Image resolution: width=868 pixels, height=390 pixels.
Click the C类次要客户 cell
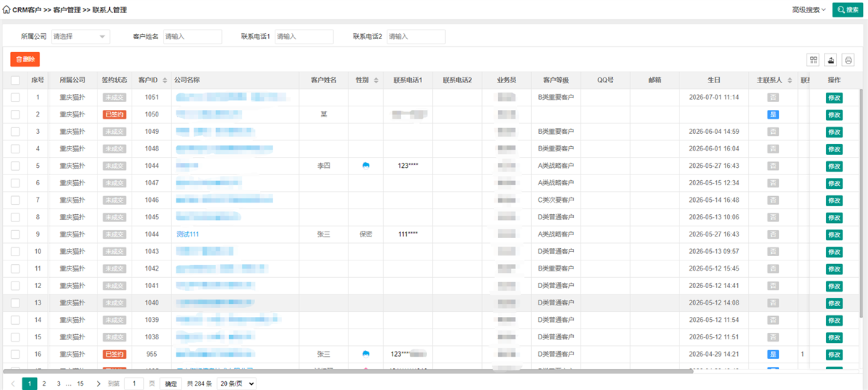(x=556, y=200)
